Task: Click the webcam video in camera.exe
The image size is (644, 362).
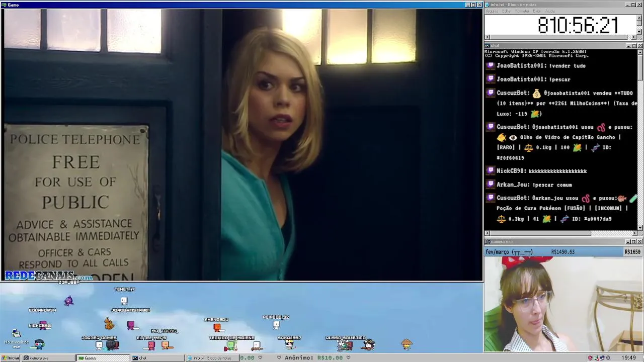Action: click(563, 304)
